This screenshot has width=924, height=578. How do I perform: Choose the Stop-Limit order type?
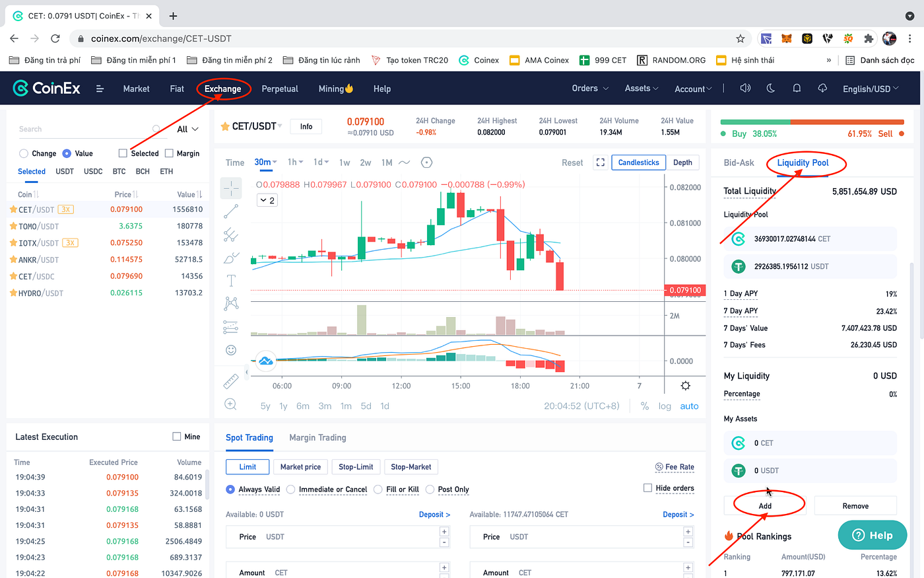[x=356, y=467]
